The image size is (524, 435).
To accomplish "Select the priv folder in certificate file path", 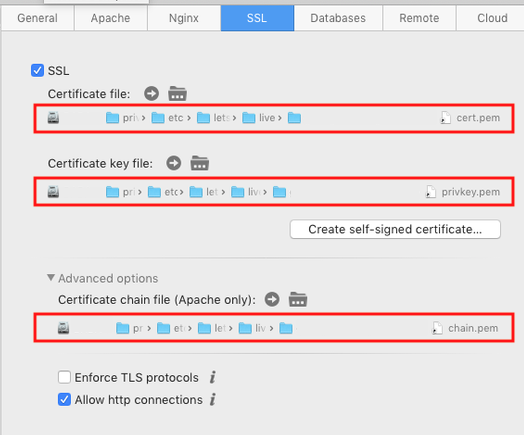I will point(122,118).
